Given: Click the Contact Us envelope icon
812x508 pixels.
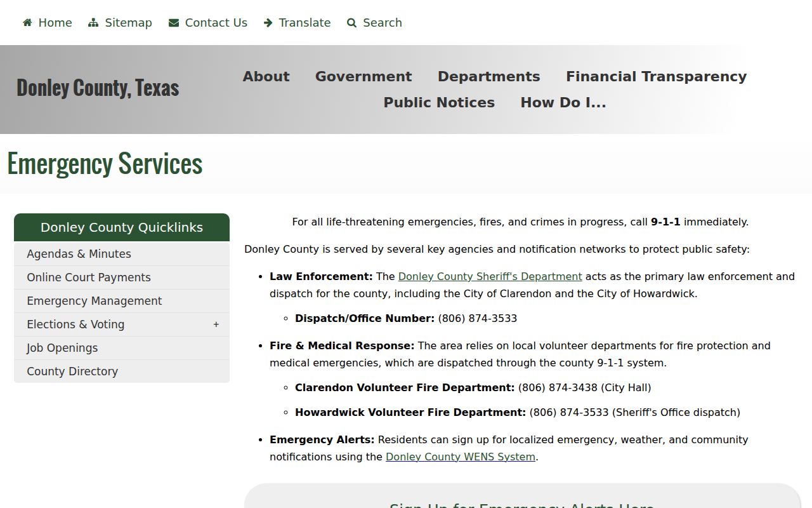Looking at the screenshot, I should pos(174,23).
